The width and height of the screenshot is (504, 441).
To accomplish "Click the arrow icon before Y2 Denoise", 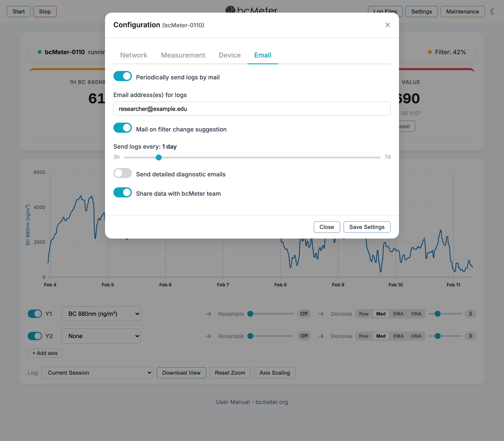I will point(321,336).
